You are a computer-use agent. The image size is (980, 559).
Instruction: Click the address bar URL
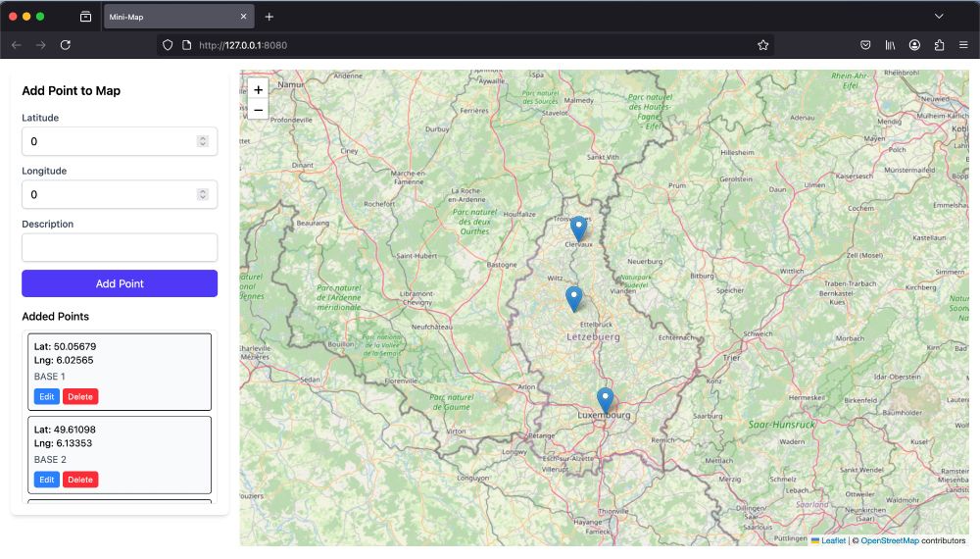point(243,45)
